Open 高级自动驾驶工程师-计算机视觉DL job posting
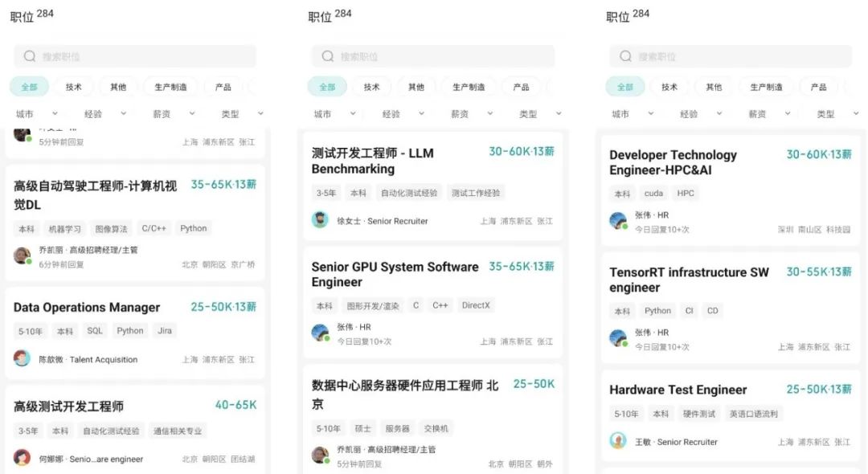The height and width of the screenshot is (474, 868). (135, 223)
